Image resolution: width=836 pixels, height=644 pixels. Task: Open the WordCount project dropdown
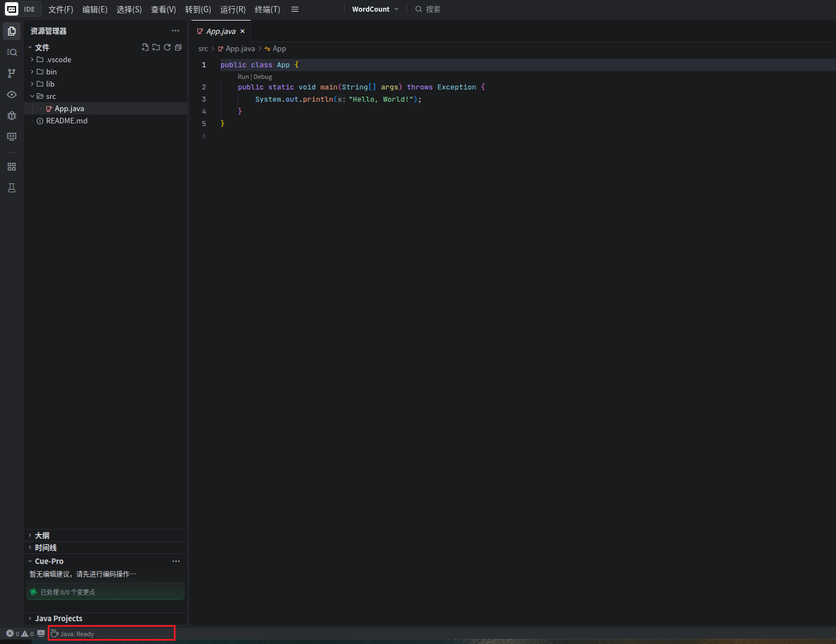coord(375,9)
